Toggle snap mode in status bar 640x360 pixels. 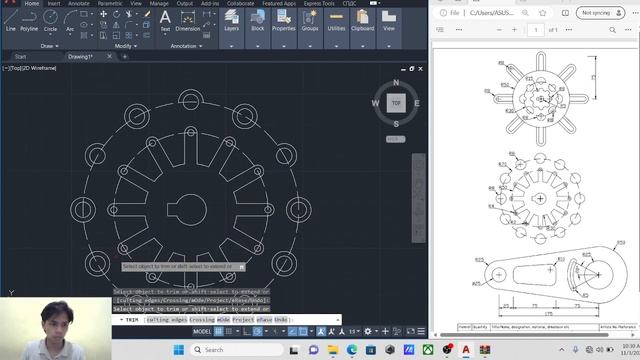tap(229, 331)
